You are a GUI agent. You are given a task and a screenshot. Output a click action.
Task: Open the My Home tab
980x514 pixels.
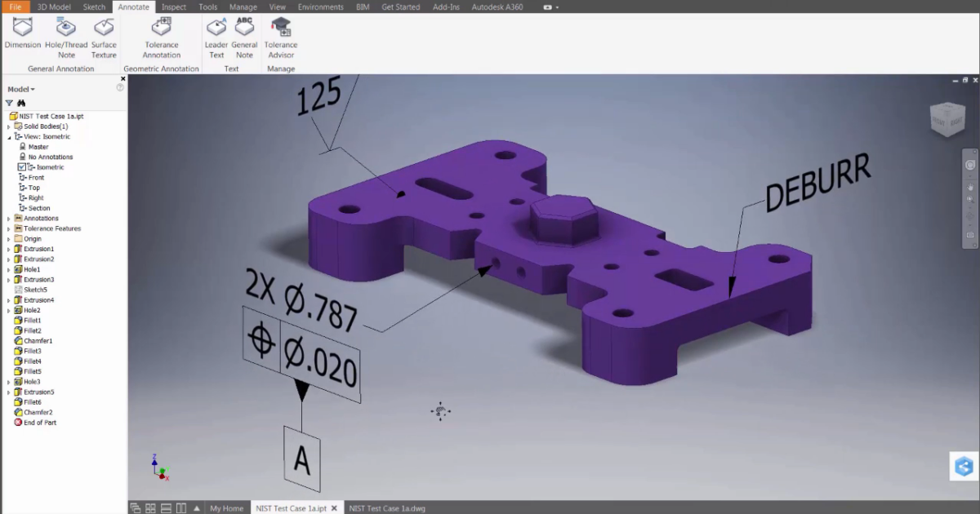[x=226, y=507]
